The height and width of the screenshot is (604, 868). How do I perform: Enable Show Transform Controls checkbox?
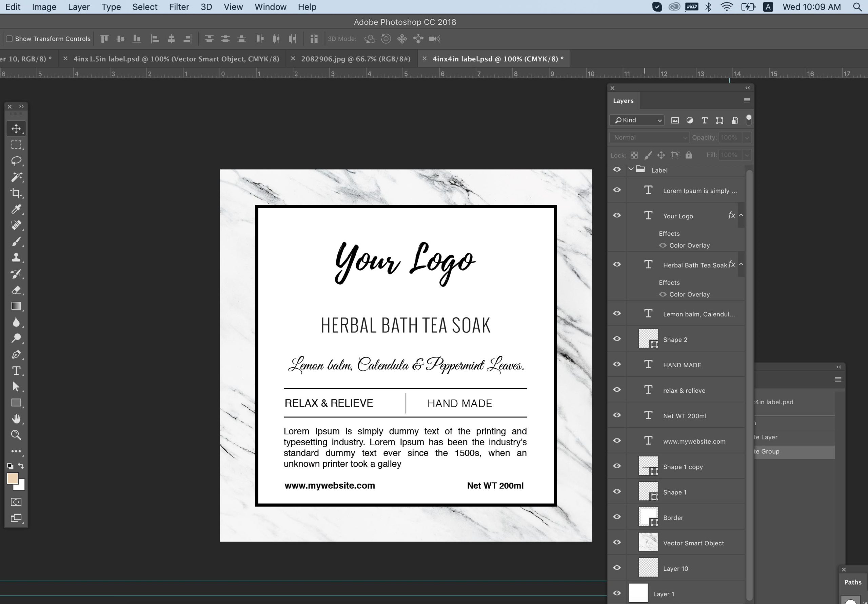pyautogui.click(x=9, y=39)
